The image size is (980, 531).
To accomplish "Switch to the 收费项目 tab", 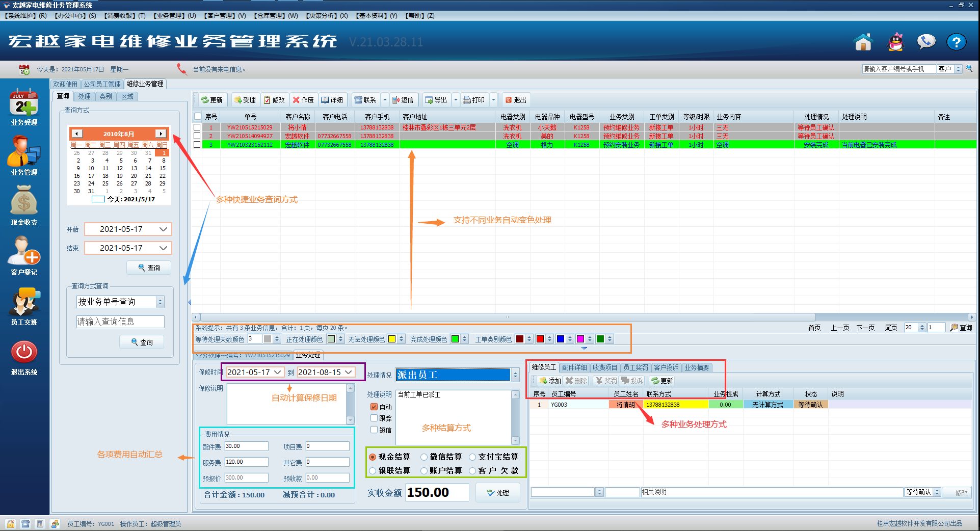I will 604,367.
